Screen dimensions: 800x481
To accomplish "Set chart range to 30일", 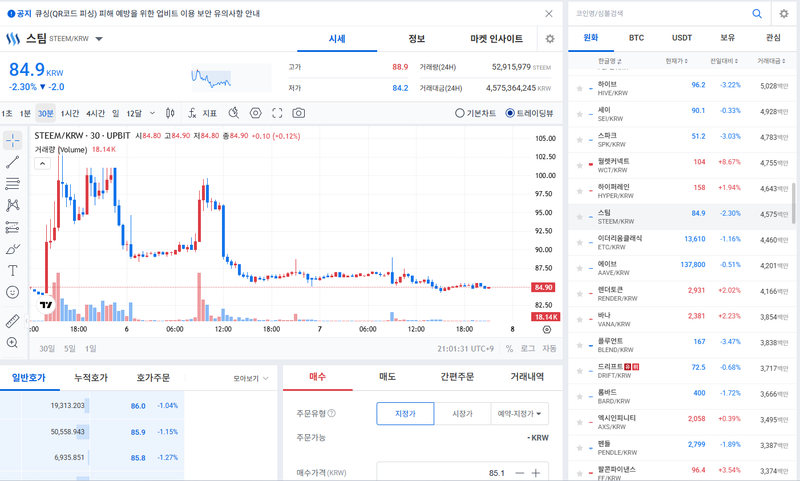I will pyautogui.click(x=46, y=349).
